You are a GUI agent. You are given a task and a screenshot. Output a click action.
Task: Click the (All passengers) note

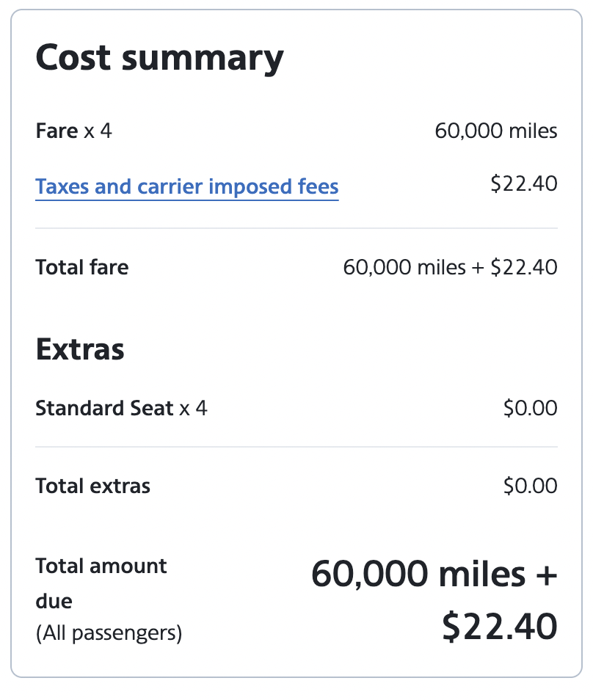coord(108,632)
